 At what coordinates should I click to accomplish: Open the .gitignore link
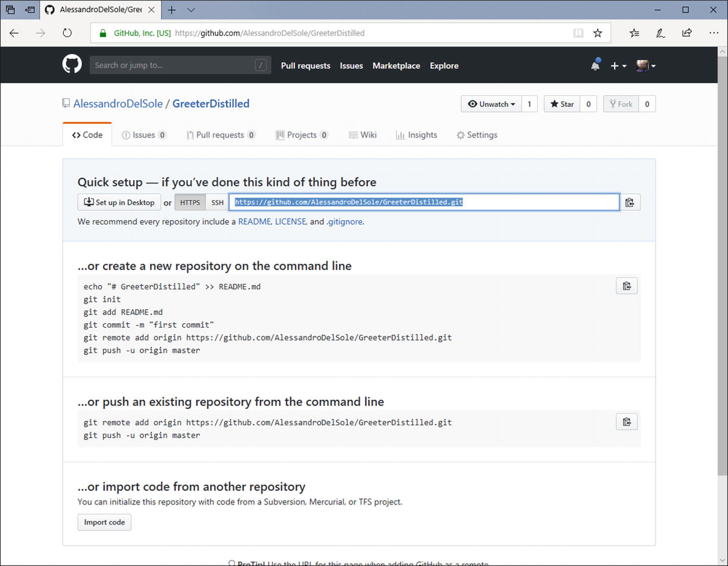(x=345, y=222)
